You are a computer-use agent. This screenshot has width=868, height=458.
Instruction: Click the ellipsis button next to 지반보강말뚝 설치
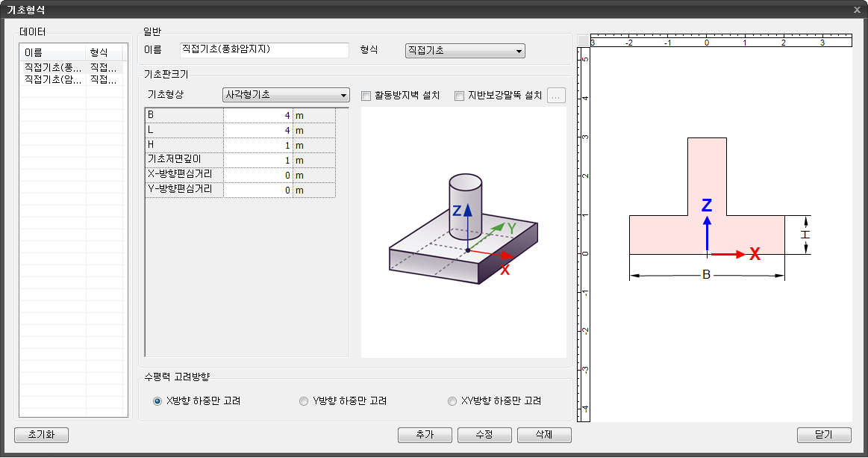coord(556,96)
